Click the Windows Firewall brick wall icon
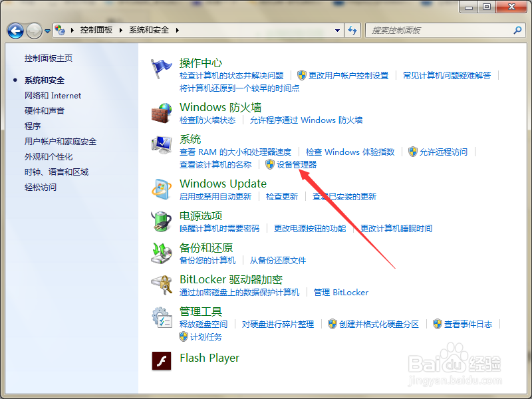 tap(162, 113)
